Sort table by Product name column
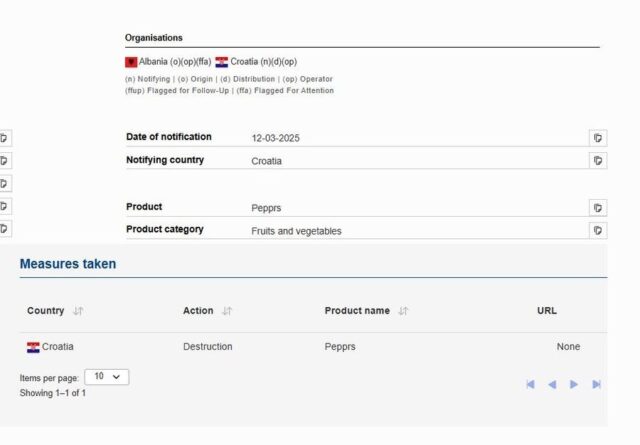Screen dimensions: 640x445 [403, 311]
